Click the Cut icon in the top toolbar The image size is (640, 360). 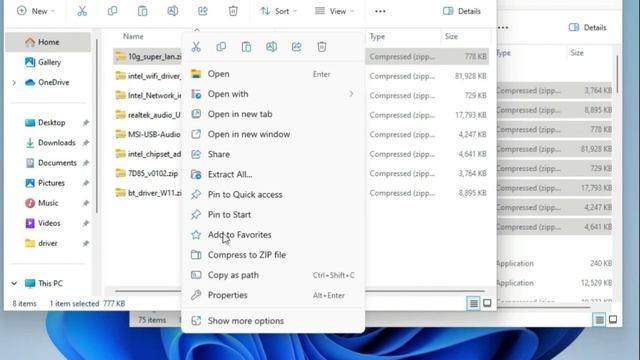click(x=82, y=11)
